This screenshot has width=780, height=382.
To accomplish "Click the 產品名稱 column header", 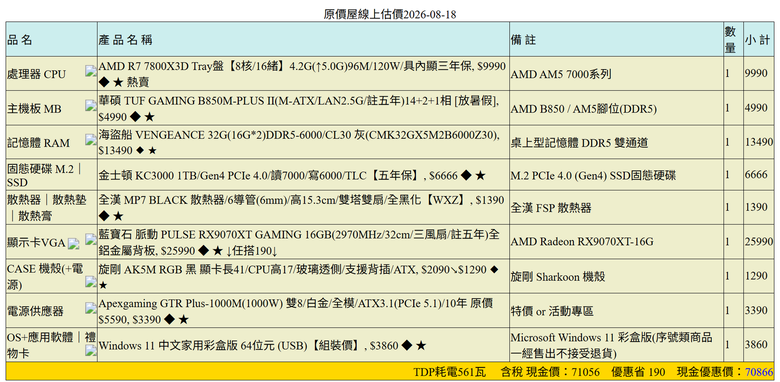I will tap(125, 40).
